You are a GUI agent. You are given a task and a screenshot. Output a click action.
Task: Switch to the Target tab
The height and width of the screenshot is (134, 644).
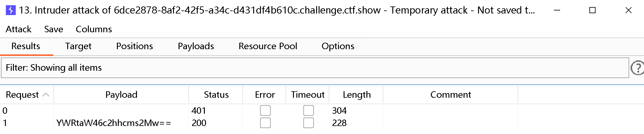[78, 46]
